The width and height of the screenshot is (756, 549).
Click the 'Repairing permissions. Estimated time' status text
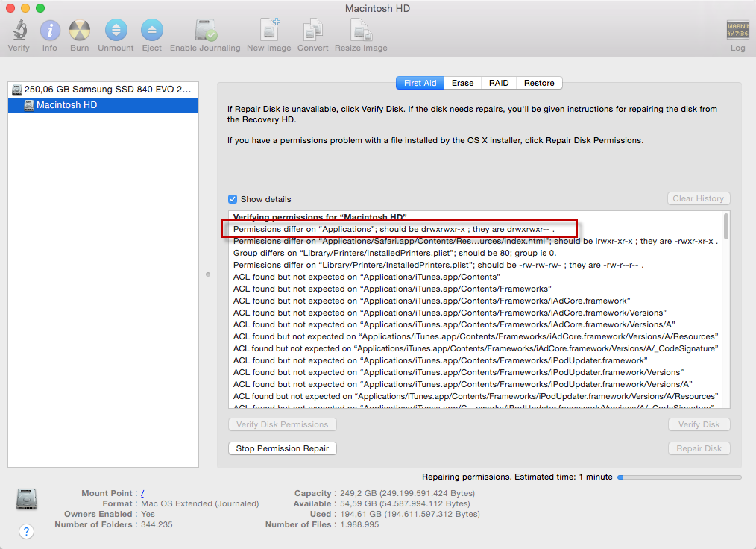point(517,477)
